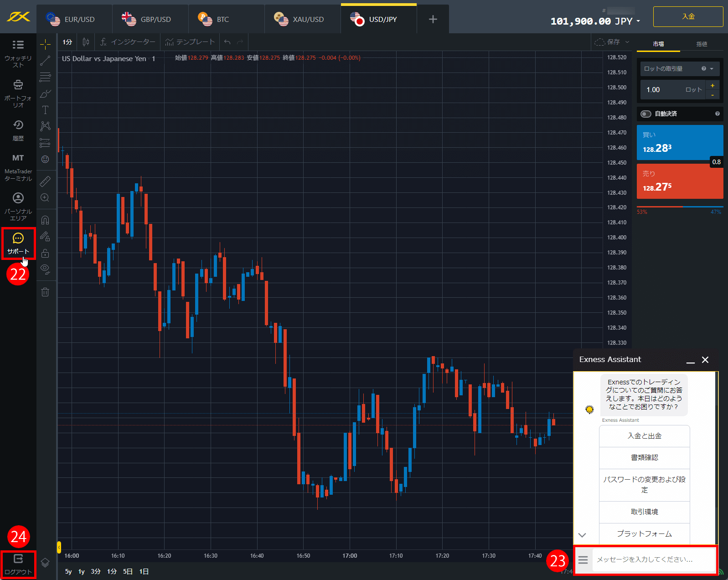The image size is (728, 580).
Task: Select the trend line drawing tool
Action: pyautogui.click(x=45, y=61)
